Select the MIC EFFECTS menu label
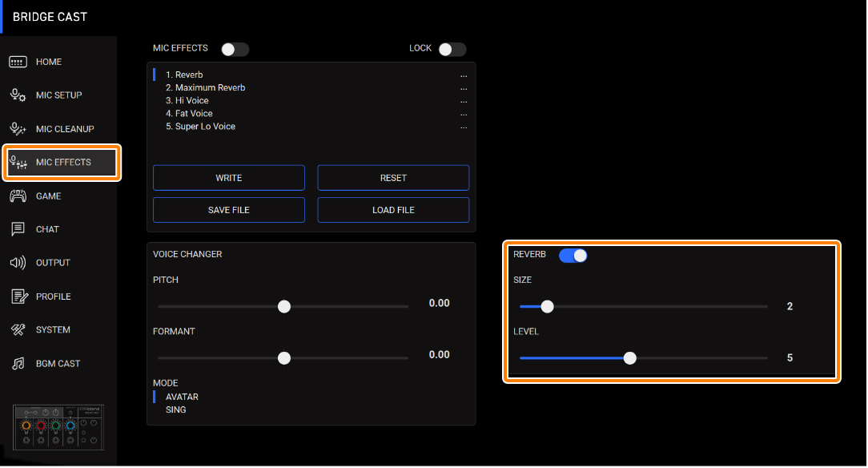Screen dimensions: 868x468 coord(63,162)
